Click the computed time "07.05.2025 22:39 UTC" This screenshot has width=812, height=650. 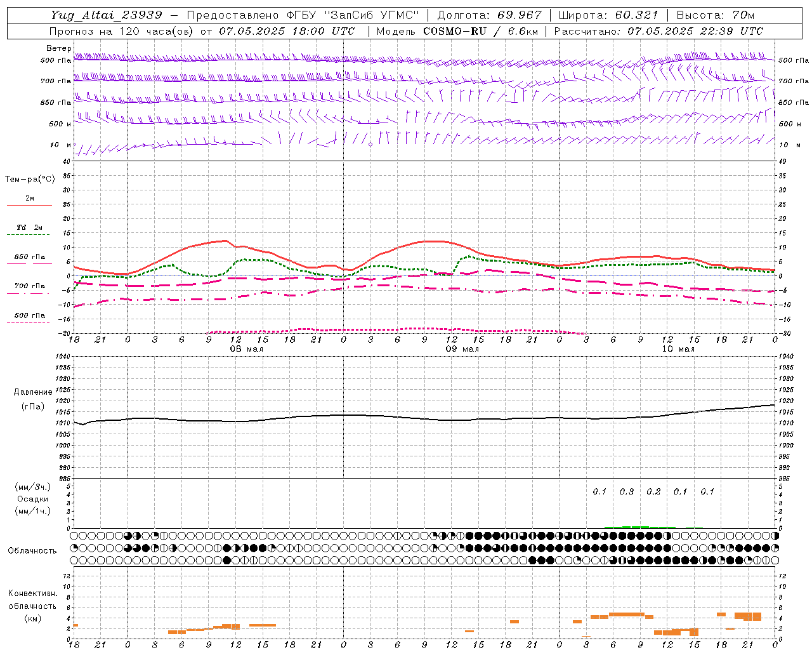(695, 31)
